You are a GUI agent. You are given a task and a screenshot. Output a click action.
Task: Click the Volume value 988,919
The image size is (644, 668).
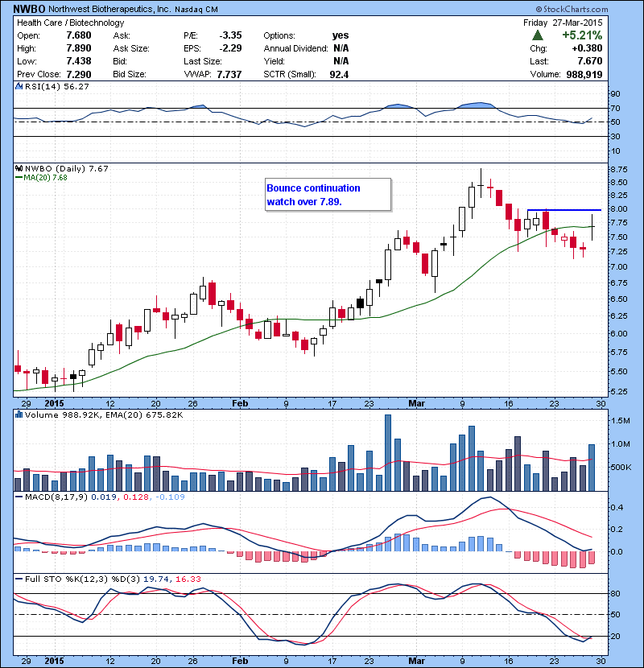584,74
